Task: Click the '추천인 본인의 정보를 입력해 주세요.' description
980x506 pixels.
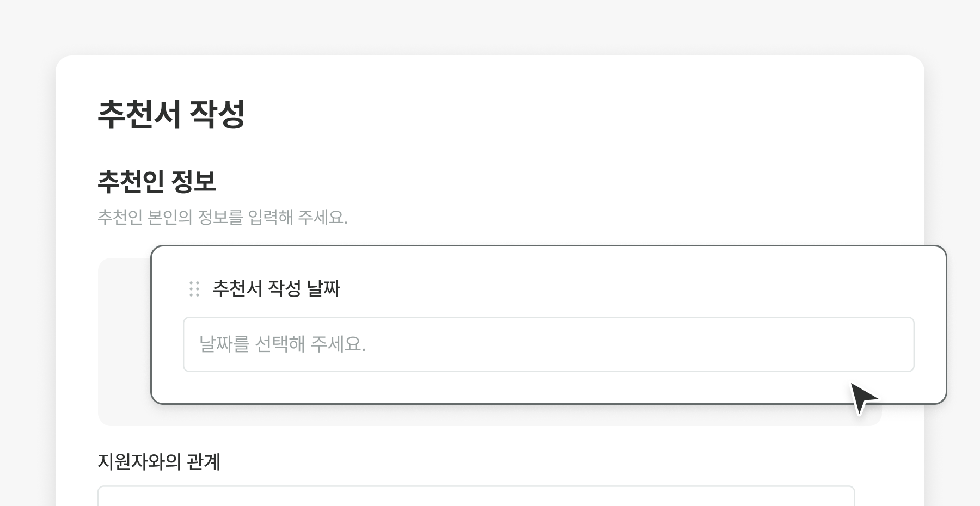Action: 222,218
